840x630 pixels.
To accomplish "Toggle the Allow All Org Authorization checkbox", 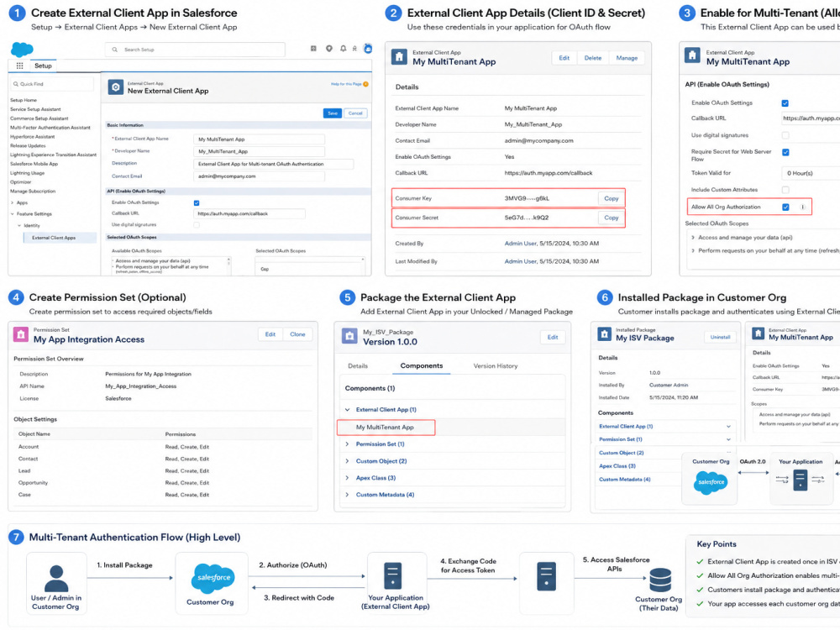I will point(785,207).
